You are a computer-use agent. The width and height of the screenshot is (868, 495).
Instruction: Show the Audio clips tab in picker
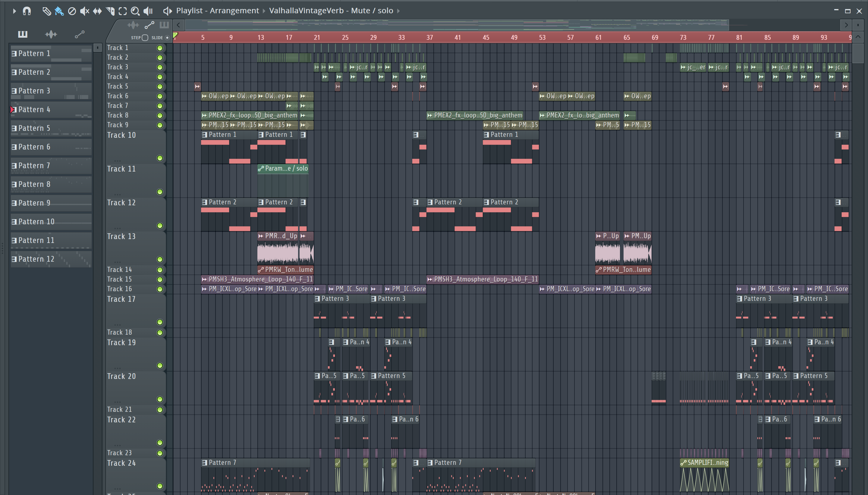[51, 34]
